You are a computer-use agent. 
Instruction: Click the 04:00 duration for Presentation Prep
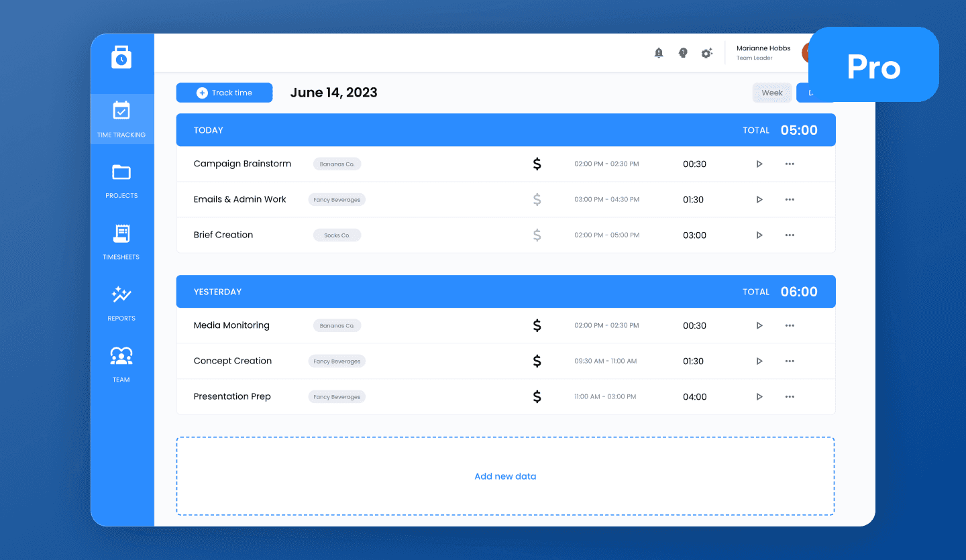click(694, 397)
